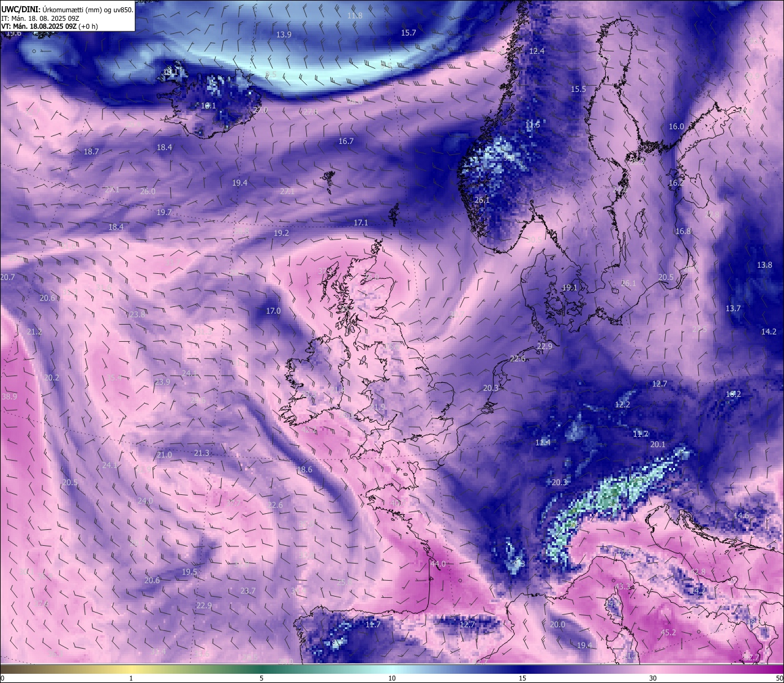
Task: Click the '18.7' value on the map
Action: click(91, 151)
